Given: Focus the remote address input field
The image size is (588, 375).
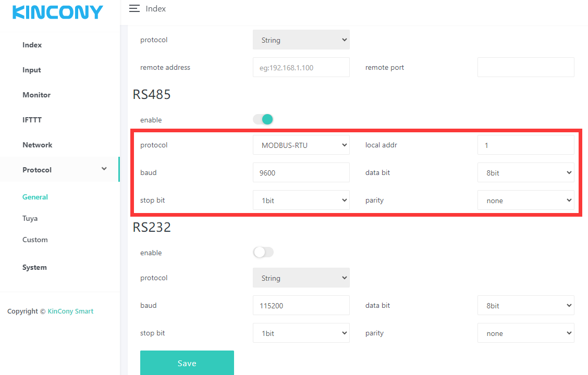Looking at the screenshot, I should (301, 67).
